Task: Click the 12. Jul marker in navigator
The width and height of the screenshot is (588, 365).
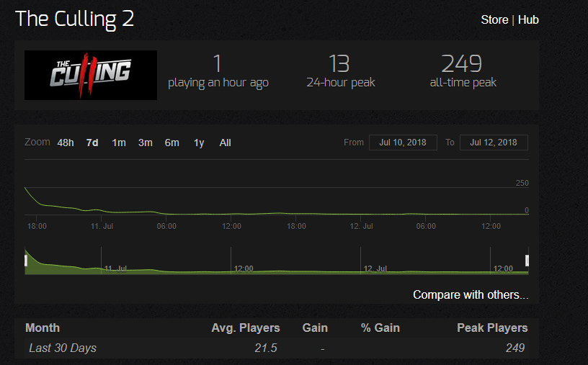Action: tap(375, 269)
